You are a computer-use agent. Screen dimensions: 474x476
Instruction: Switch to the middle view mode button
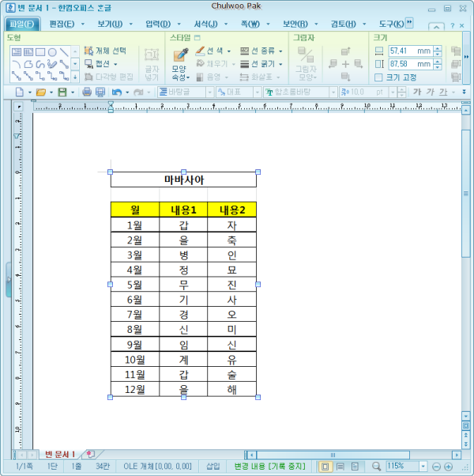(340, 467)
